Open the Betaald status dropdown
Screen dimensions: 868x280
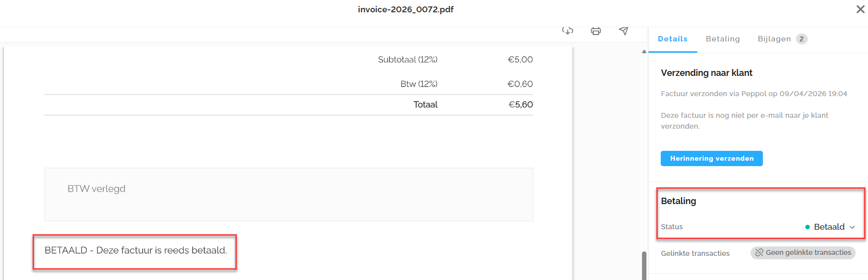pos(829,227)
